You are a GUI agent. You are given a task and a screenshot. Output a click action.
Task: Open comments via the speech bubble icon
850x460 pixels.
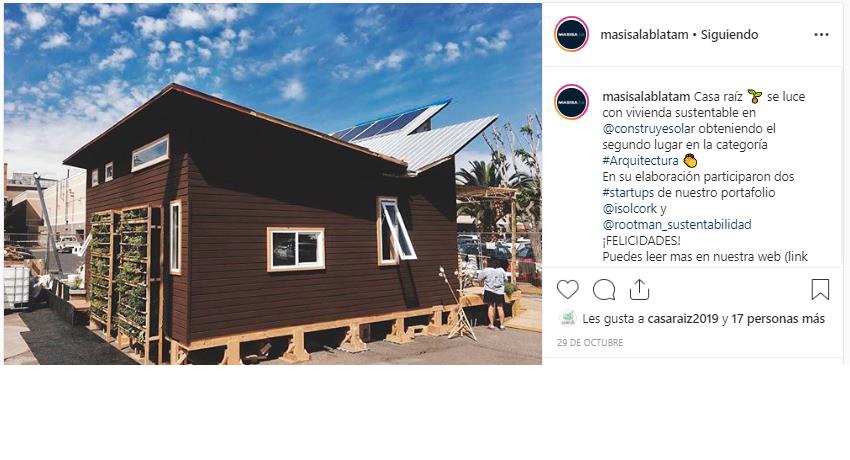point(603,290)
